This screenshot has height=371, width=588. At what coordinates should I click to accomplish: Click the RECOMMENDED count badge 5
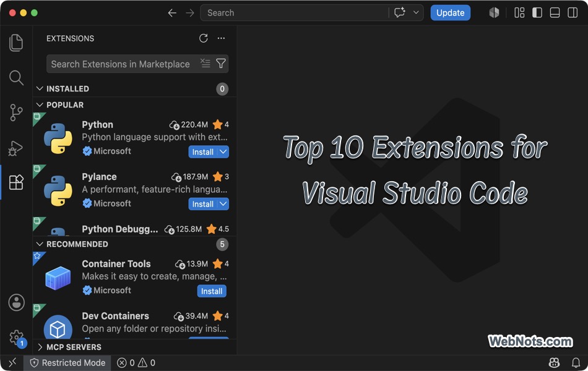pyautogui.click(x=222, y=244)
